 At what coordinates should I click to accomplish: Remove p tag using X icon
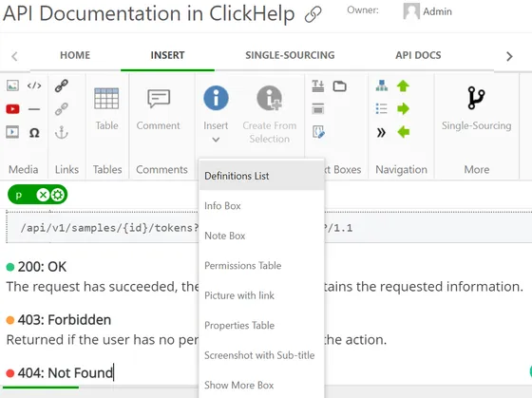tap(43, 195)
